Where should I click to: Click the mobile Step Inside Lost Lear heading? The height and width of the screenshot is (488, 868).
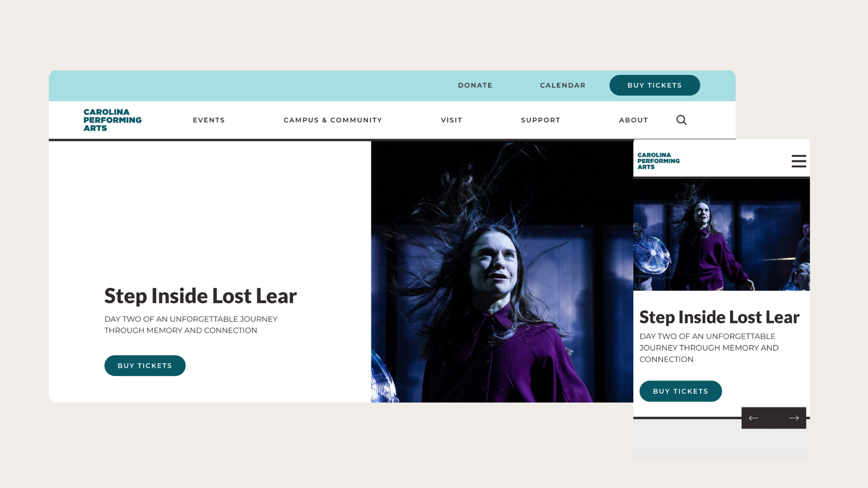point(719,317)
